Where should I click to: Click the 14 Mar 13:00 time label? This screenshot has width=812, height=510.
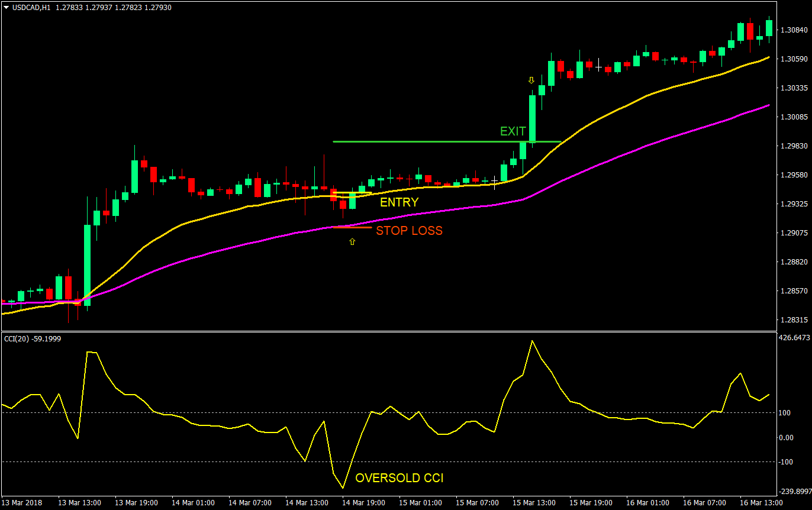pyautogui.click(x=307, y=503)
